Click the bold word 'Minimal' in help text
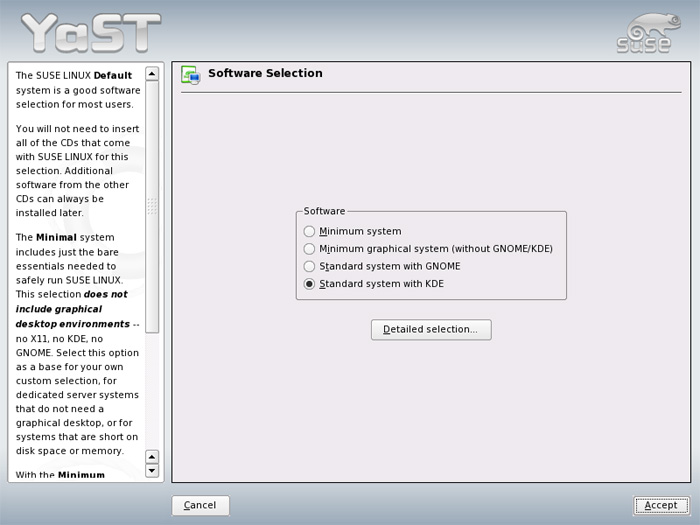 click(x=56, y=238)
